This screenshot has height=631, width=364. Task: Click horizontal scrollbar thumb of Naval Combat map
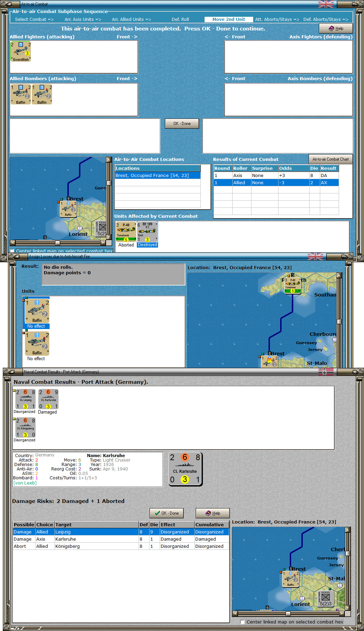(x=288, y=614)
